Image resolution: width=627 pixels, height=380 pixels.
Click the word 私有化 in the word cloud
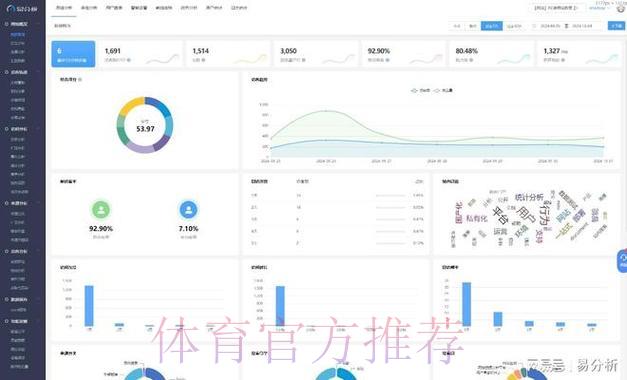[x=477, y=218]
